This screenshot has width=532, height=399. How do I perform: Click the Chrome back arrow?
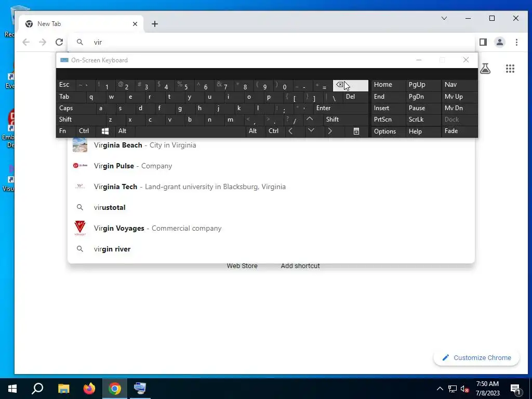pyautogui.click(x=26, y=42)
